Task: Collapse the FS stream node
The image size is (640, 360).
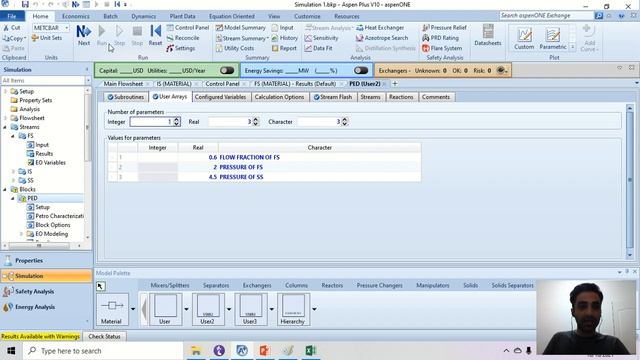Action: (13, 136)
